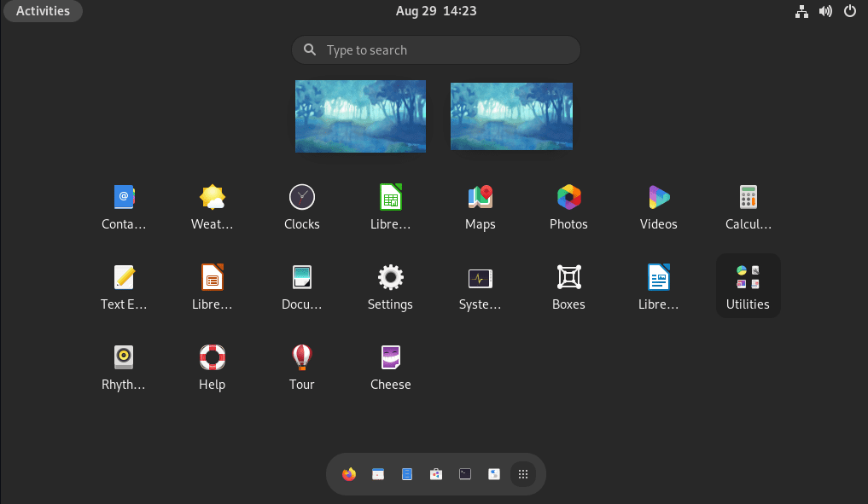Open Files from the dock
Screen dimensions: 868x504
407,474
